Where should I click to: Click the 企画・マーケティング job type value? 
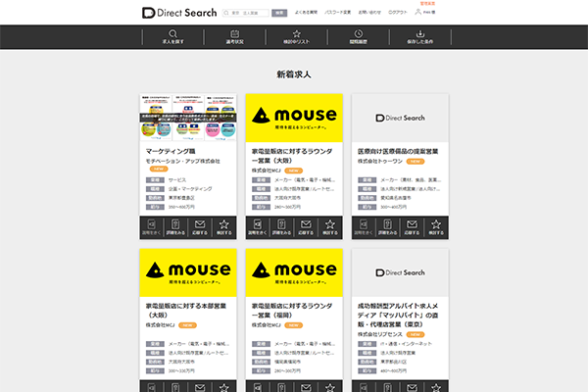(190, 189)
